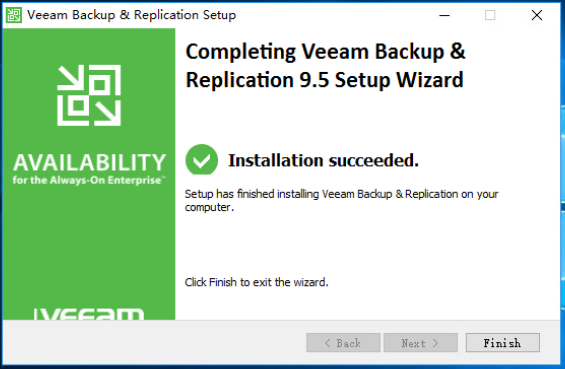The height and width of the screenshot is (369, 565).
Task: Click the Veeam wordmark at sidebar bottom
Action: click(x=89, y=314)
